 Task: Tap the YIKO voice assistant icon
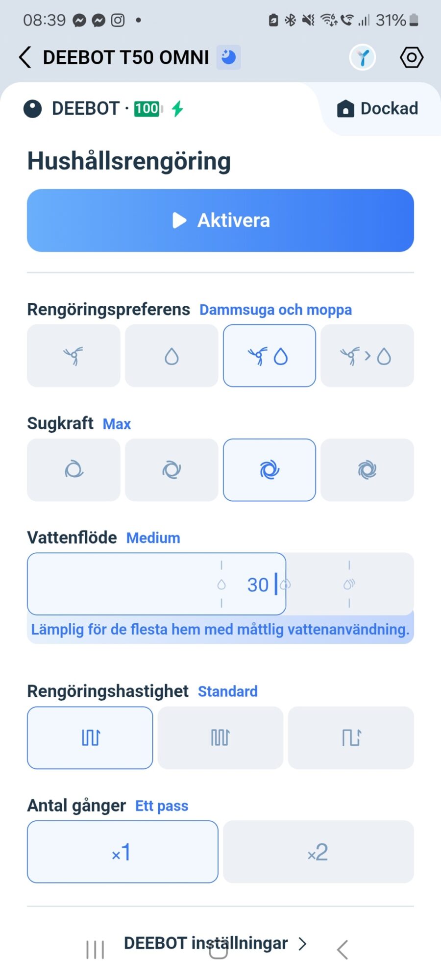pyautogui.click(x=363, y=57)
